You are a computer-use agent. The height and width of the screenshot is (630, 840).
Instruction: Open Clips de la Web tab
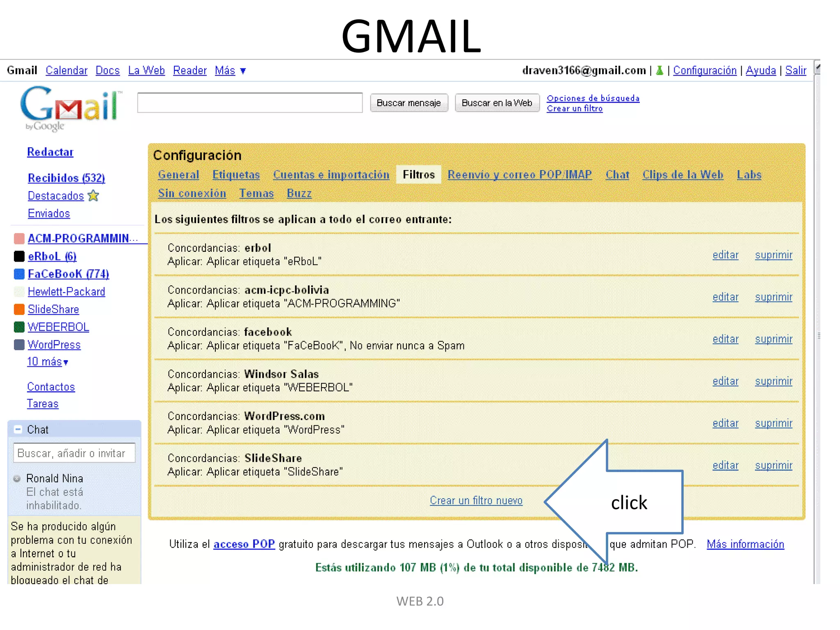tap(683, 175)
